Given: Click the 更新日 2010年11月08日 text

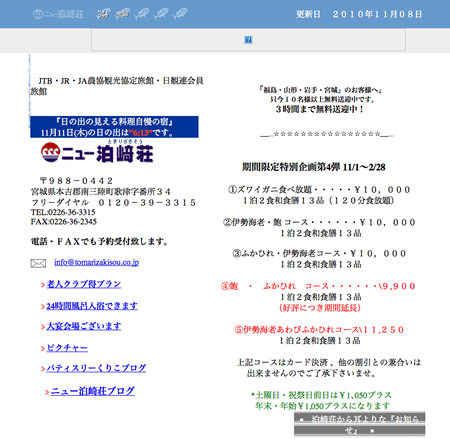Looking at the screenshot, I should 359,14.
